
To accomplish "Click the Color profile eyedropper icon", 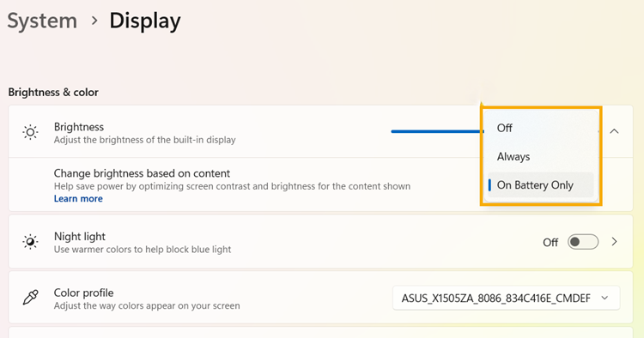I will 30,298.
